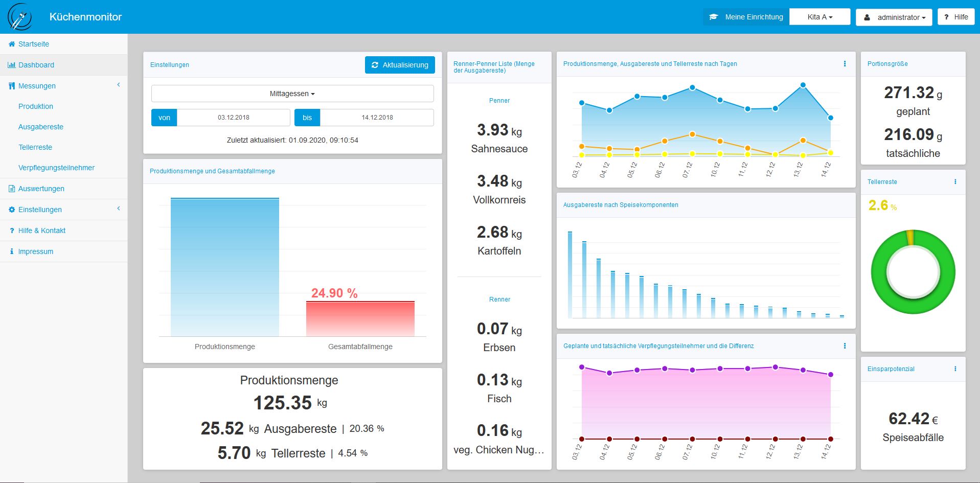This screenshot has width=980, height=483.
Task: Open the options menu of the Verpflegungsteilnehmer chart
Action: [845, 346]
